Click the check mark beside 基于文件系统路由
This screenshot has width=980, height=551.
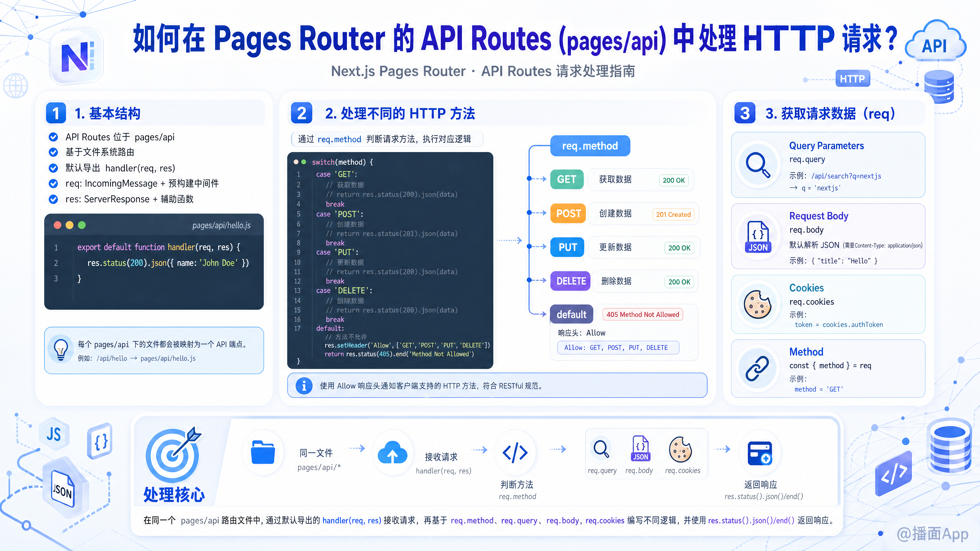click(x=54, y=153)
